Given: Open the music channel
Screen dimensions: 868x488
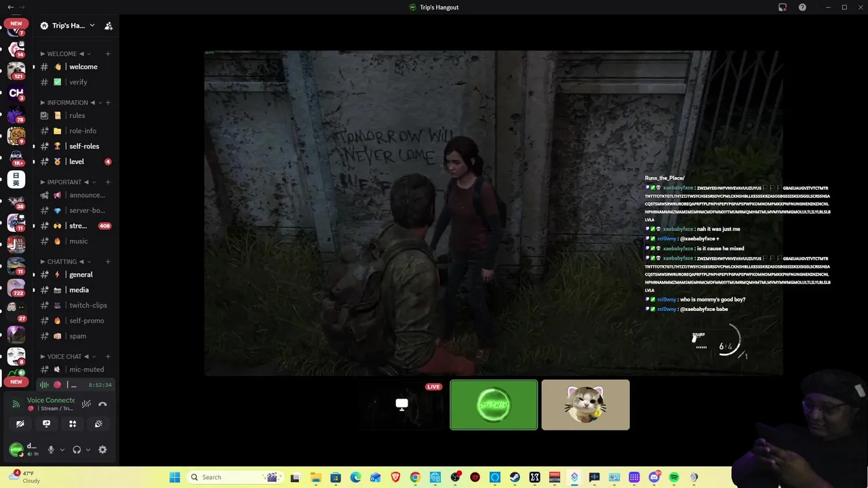Looking at the screenshot, I should pyautogui.click(x=76, y=241).
